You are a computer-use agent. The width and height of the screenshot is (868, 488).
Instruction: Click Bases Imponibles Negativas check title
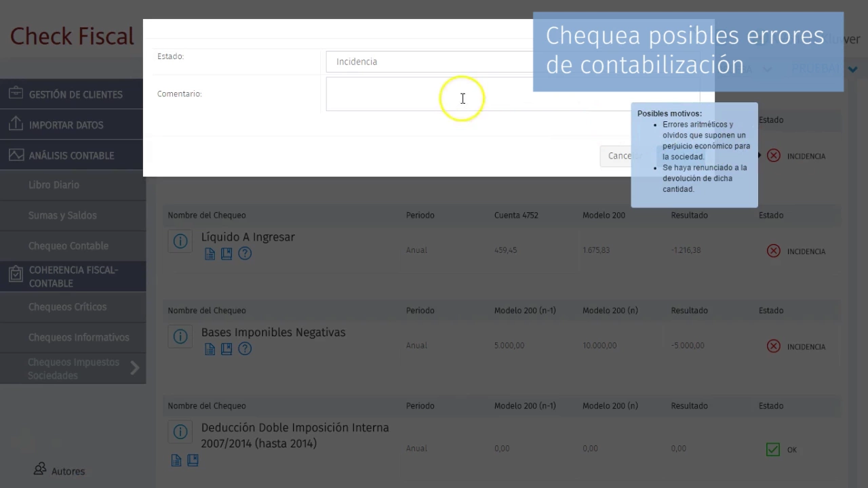coord(273,333)
